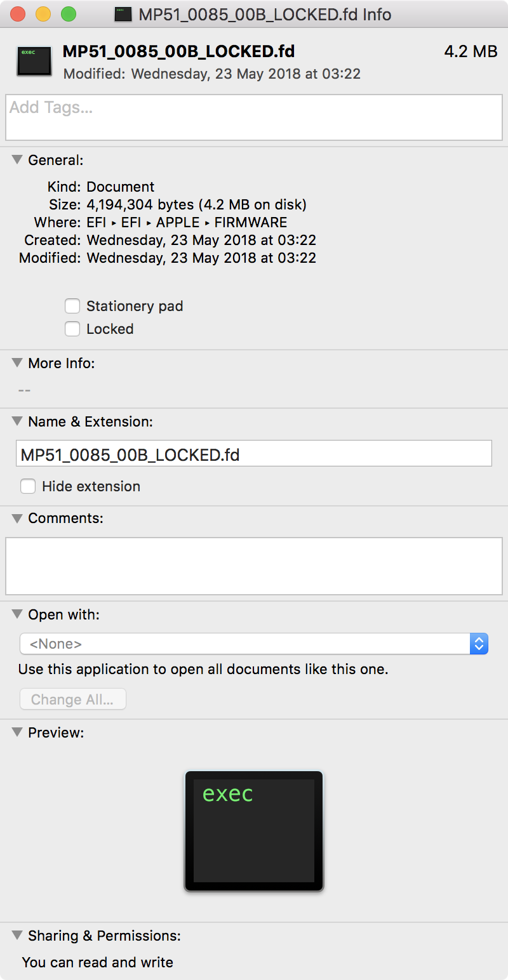The image size is (508, 980).
Task: Click the exec file icon in header
Action: pyautogui.click(x=34, y=61)
